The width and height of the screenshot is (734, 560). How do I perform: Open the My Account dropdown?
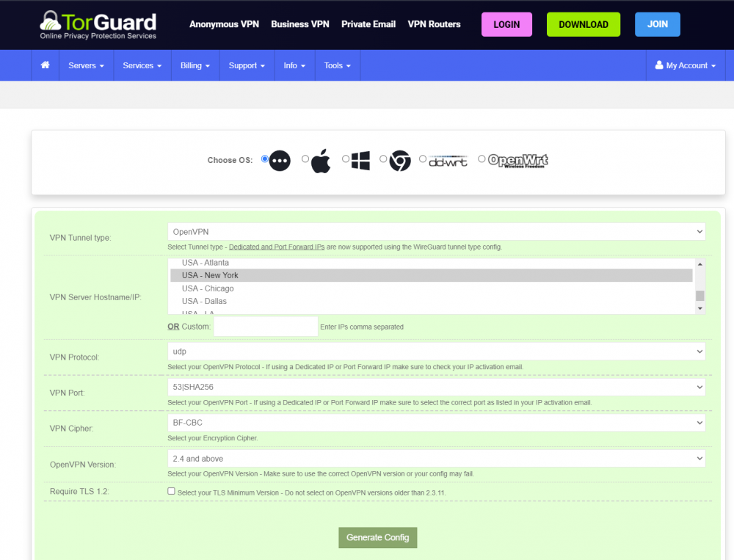click(686, 65)
